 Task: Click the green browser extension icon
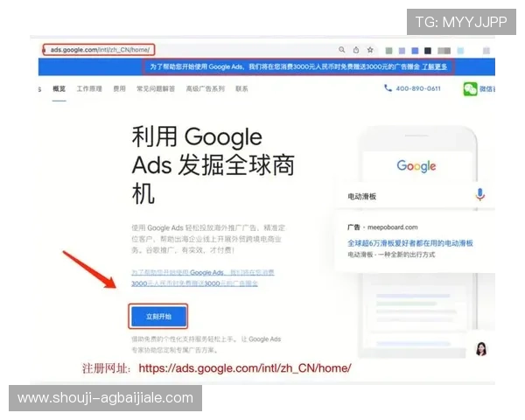[388, 51]
